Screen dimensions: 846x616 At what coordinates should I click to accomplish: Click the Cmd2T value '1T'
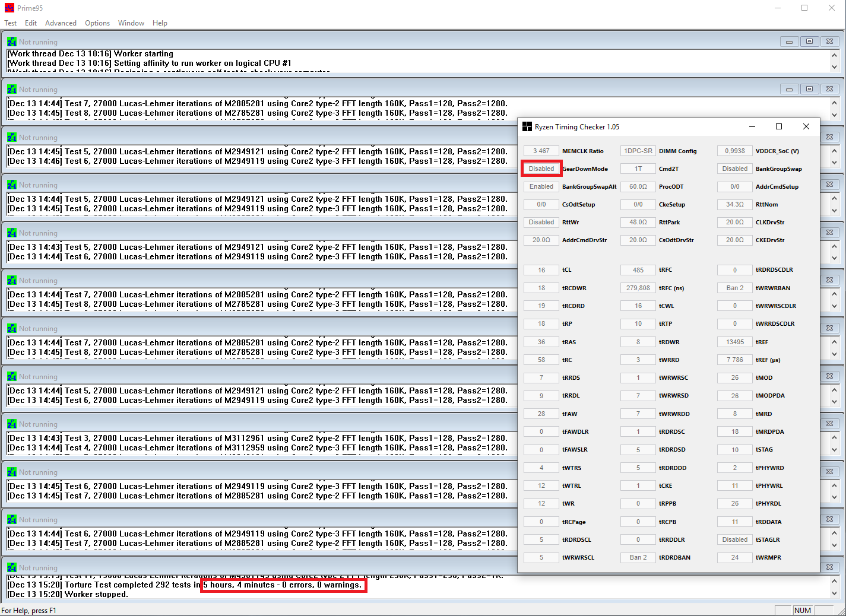click(638, 169)
